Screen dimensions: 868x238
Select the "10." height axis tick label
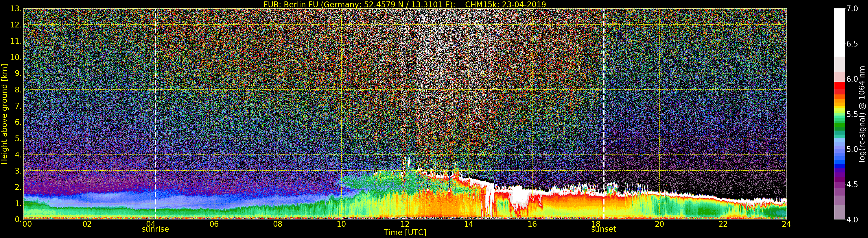(x=16, y=57)
